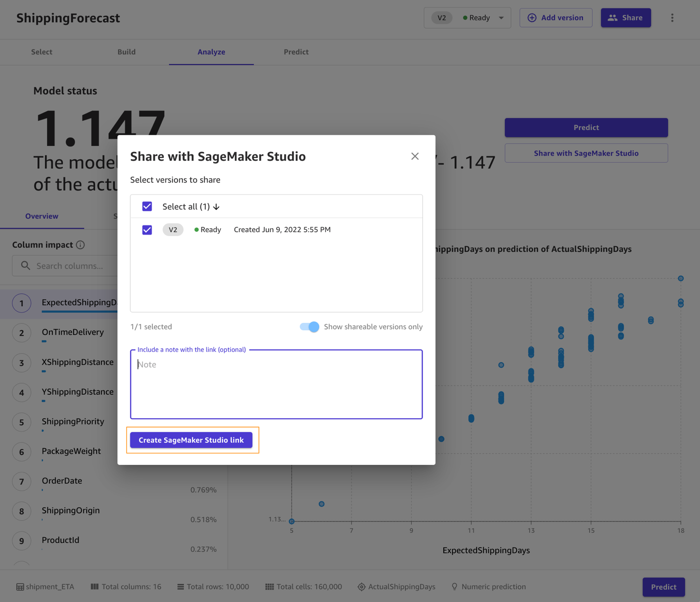Click the Total cells grid icon
Screen dimensions: 700x602
point(270,587)
